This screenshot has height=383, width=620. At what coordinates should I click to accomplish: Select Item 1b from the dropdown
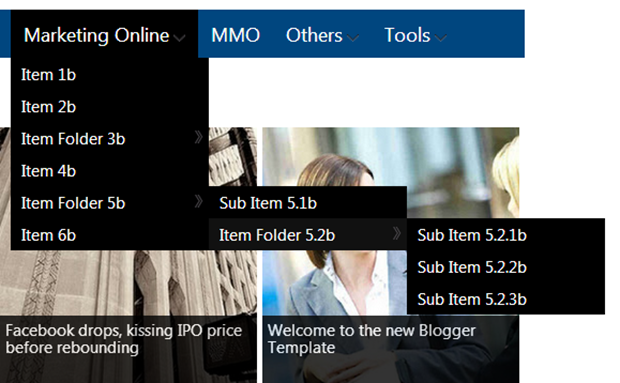coord(110,74)
